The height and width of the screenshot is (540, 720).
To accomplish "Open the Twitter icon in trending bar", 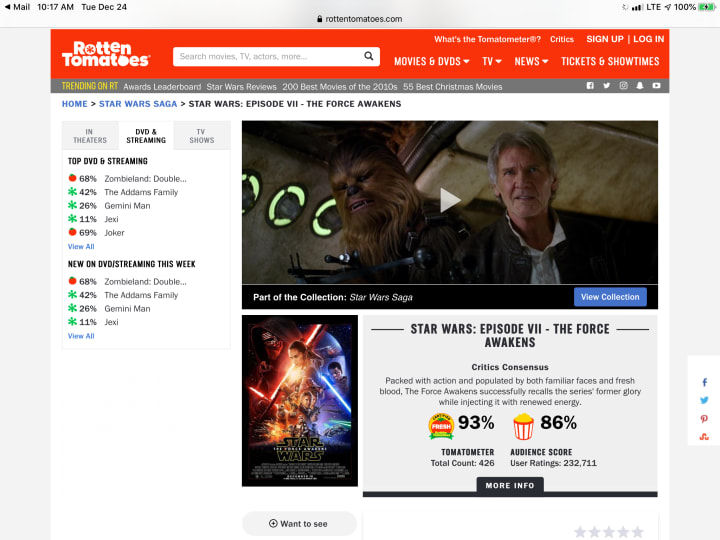I will point(607,86).
